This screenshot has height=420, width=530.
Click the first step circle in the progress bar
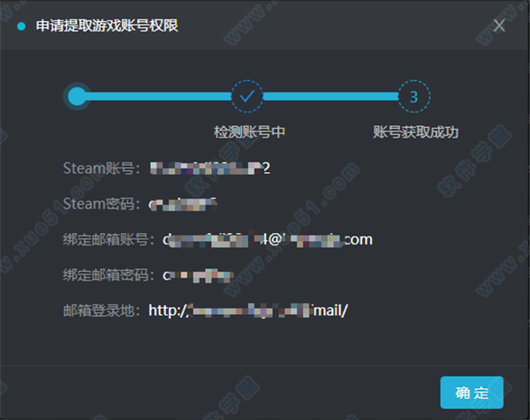point(78,96)
